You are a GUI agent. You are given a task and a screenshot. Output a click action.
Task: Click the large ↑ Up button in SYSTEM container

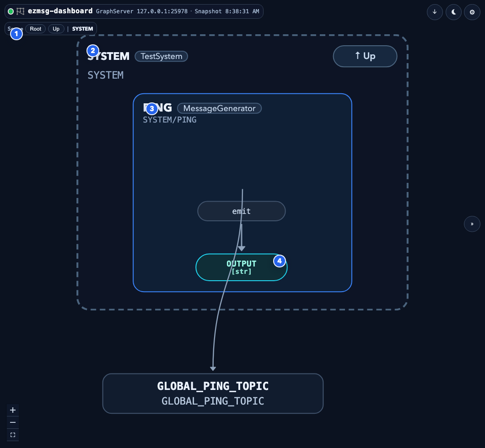[365, 56]
